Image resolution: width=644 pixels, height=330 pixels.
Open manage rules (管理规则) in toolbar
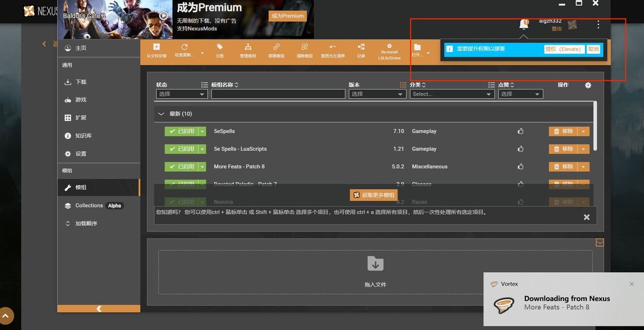(248, 47)
